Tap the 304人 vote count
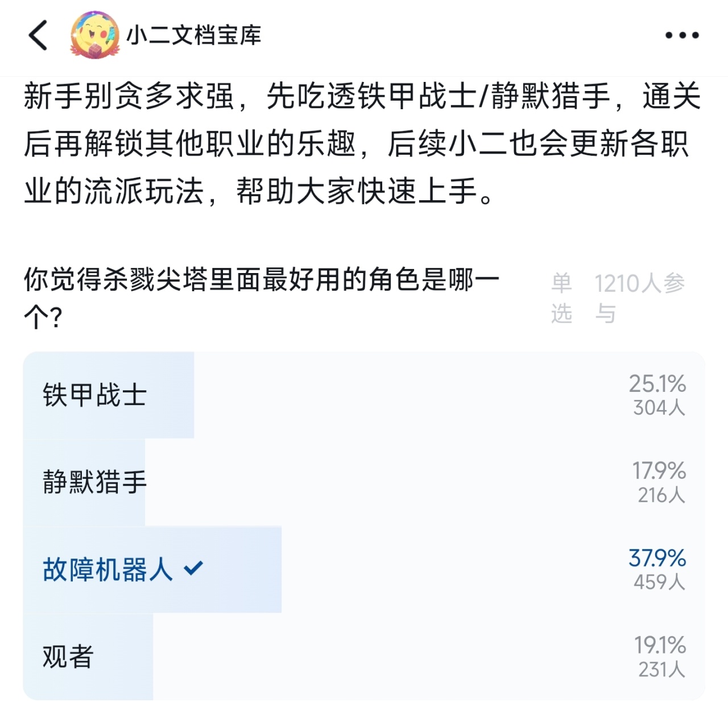Image resolution: width=728 pixels, height=719 pixels. point(659,408)
